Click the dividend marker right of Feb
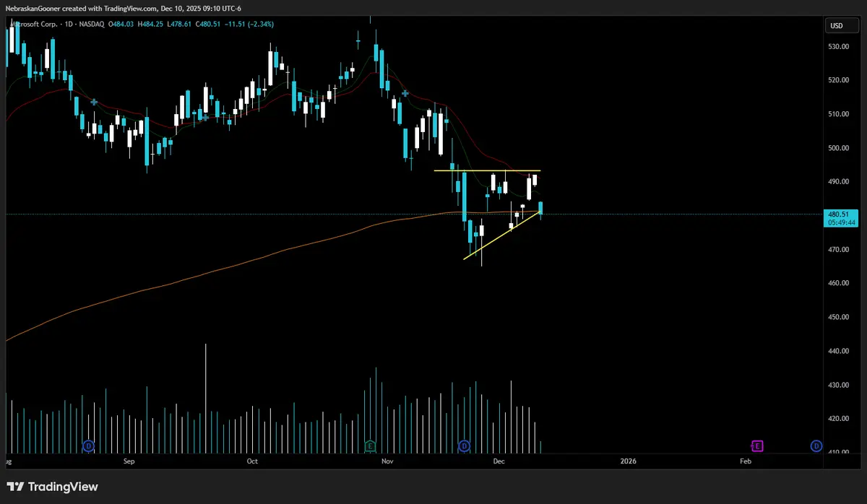The width and height of the screenshot is (867, 504). [816, 446]
